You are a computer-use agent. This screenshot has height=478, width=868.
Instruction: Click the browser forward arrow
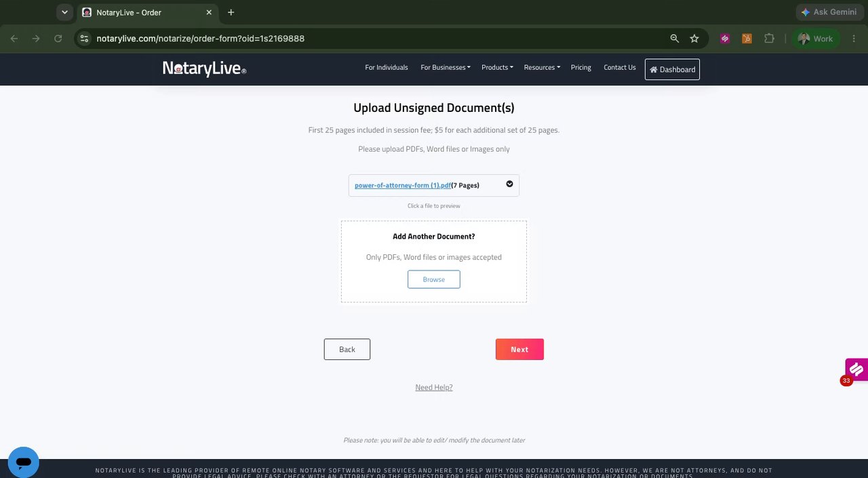point(36,39)
